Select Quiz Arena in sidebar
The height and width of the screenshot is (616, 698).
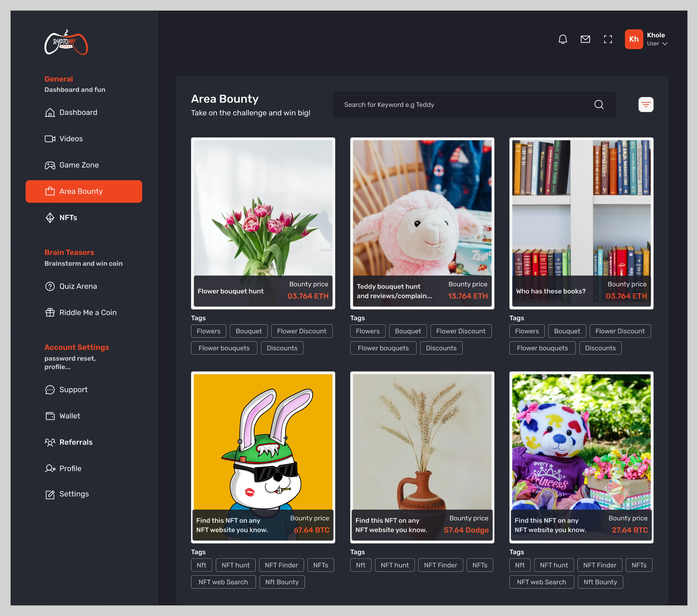78,286
